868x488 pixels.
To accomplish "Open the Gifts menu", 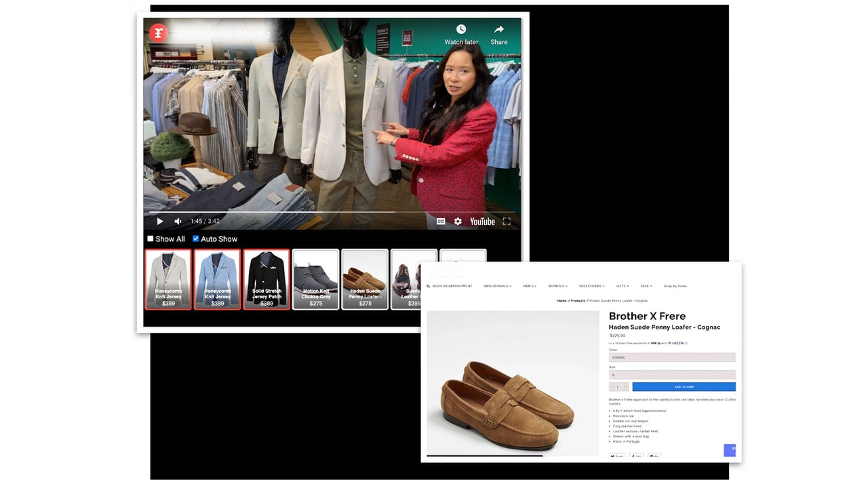I will [623, 286].
